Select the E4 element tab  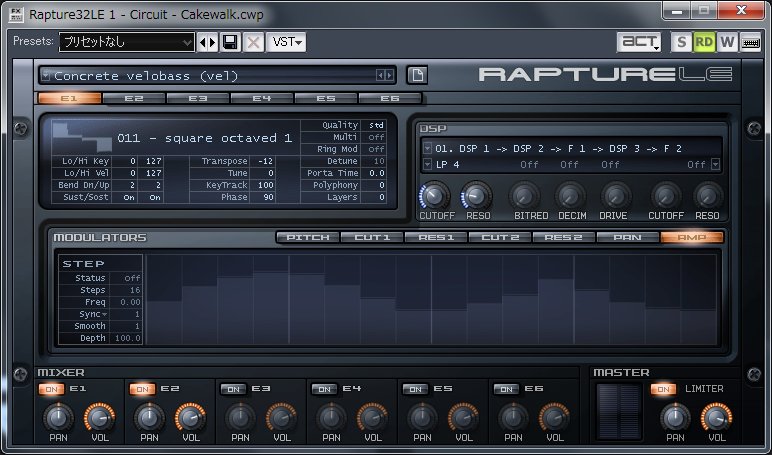coord(262,98)
